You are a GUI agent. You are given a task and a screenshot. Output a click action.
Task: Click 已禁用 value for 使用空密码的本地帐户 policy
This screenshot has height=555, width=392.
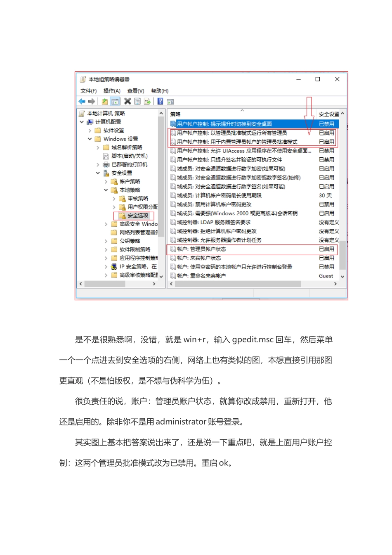[x=326, y=267]
